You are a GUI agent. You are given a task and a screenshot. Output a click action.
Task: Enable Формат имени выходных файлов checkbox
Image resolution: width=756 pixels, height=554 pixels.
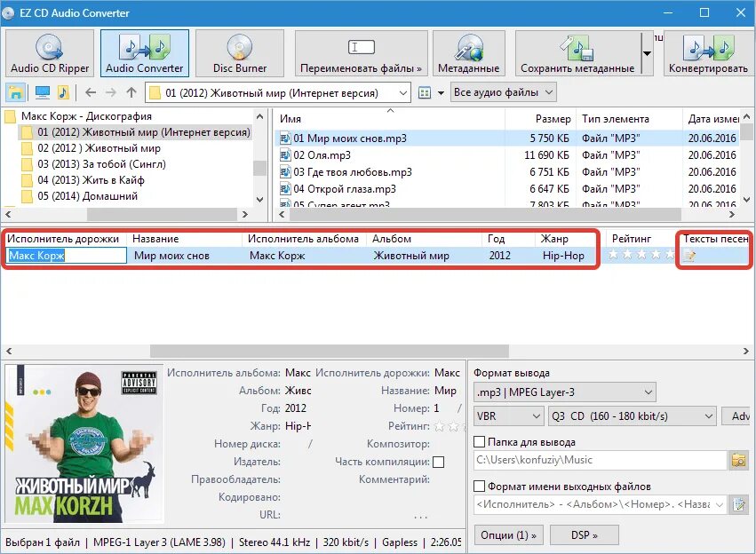point(479,486)
